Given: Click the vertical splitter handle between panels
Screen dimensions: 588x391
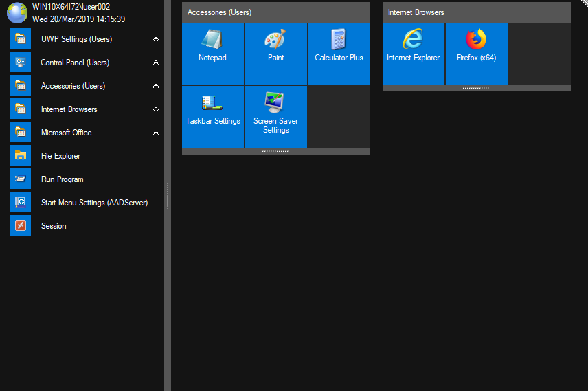Looking at the screenshot, I should 168,196.
